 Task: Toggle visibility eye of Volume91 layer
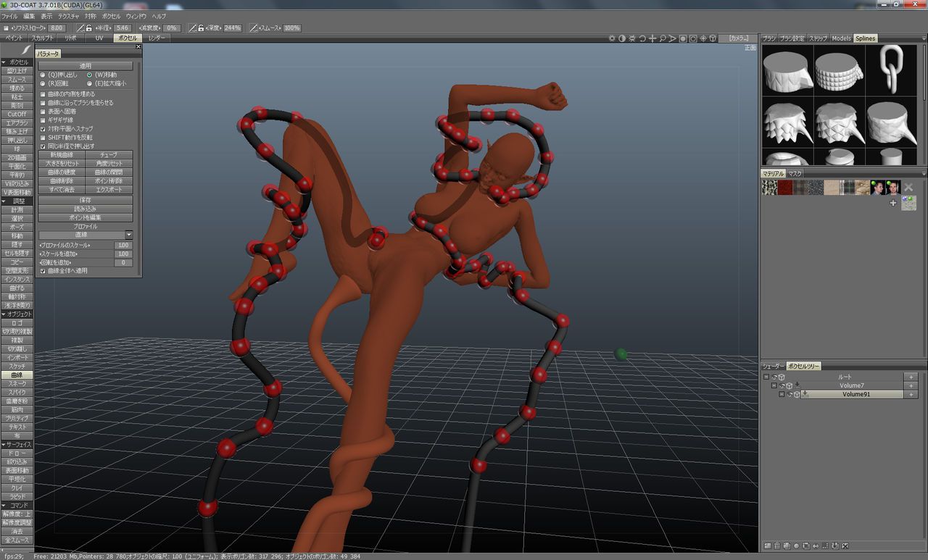point(790,394)
